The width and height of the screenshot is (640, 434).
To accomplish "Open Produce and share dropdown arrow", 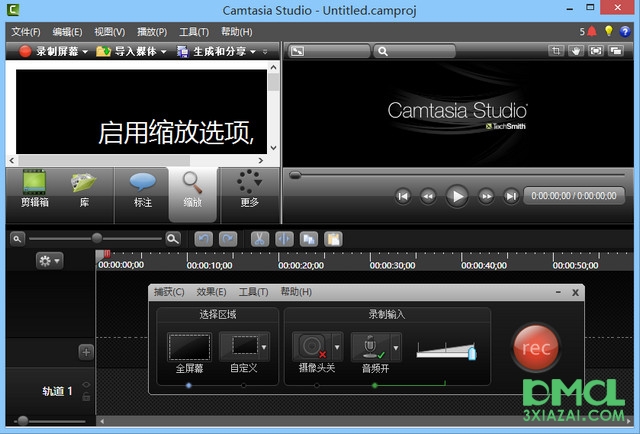I will tap(253, 52).
